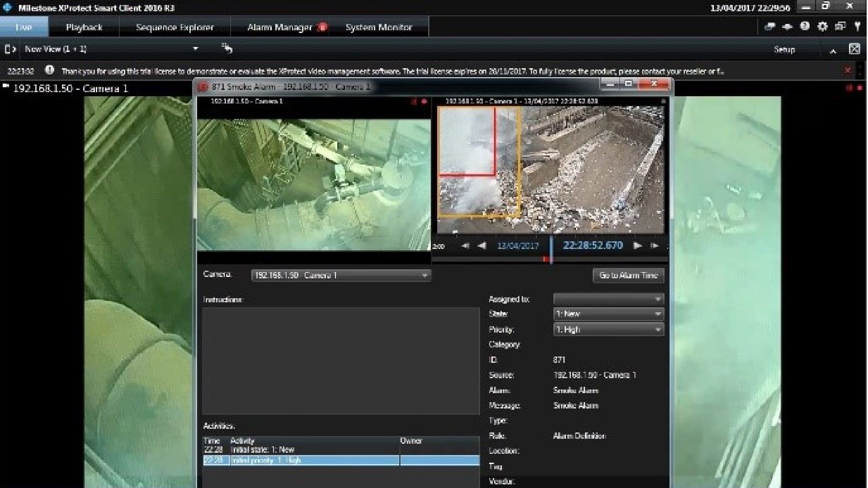Screen dimensions: 868x488
Task: Open the Camera selection dropdown
Action: coord(341,275)
